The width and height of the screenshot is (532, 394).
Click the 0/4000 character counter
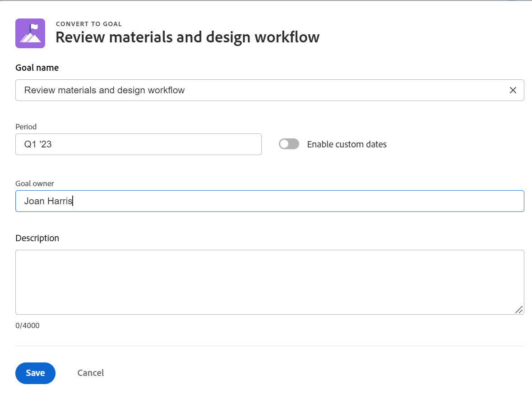[x=28, y=325]
